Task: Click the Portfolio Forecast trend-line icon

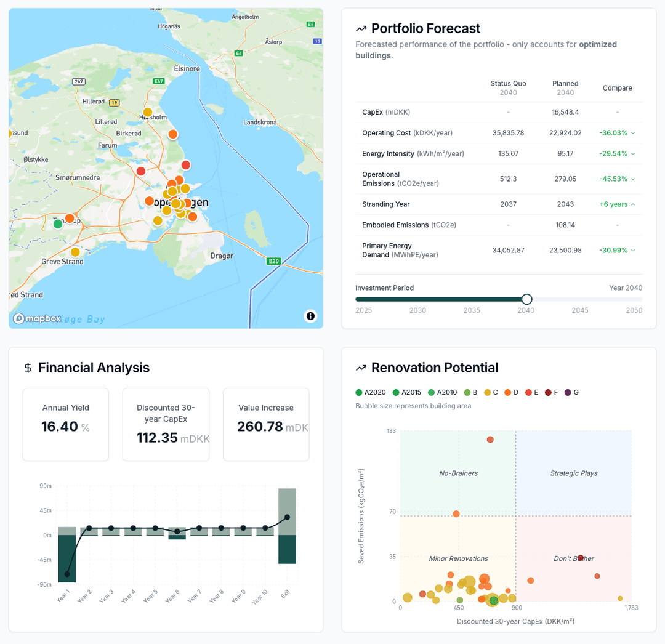Action: [360, 28]
